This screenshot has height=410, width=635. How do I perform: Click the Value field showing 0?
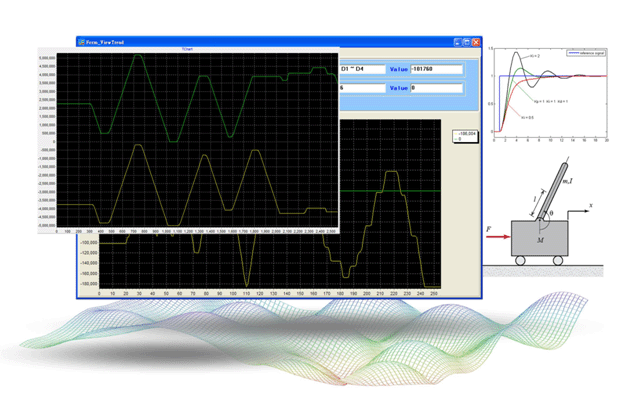click(437, 88)
